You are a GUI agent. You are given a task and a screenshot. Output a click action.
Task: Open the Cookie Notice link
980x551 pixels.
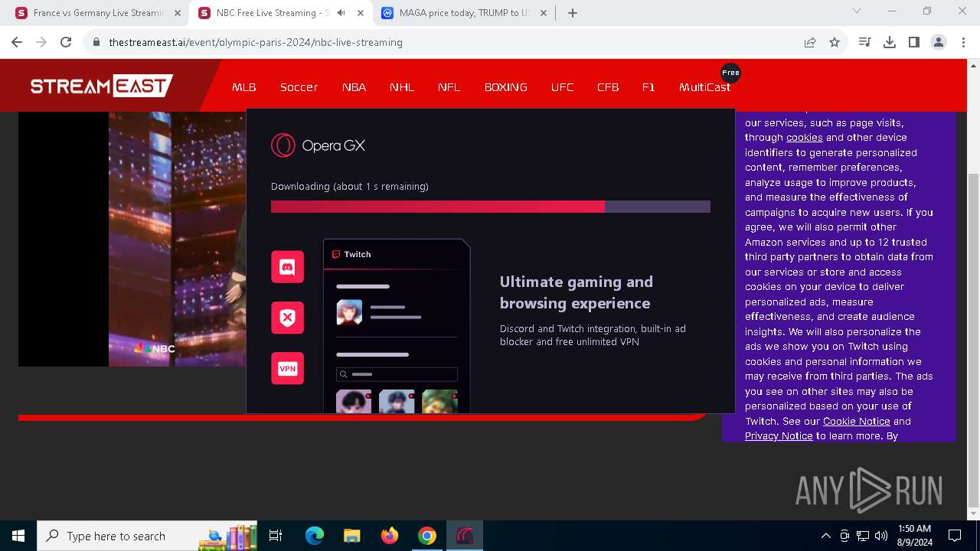point(856,421)
